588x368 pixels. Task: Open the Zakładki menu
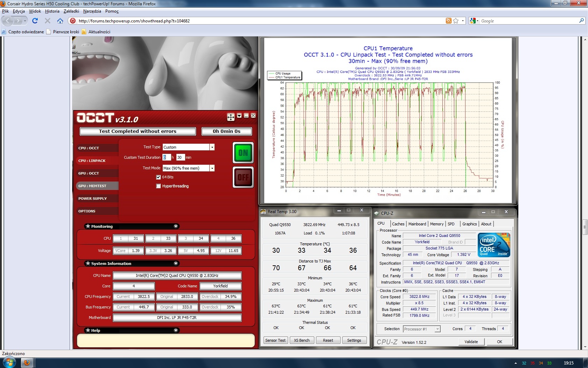point(71,11)
